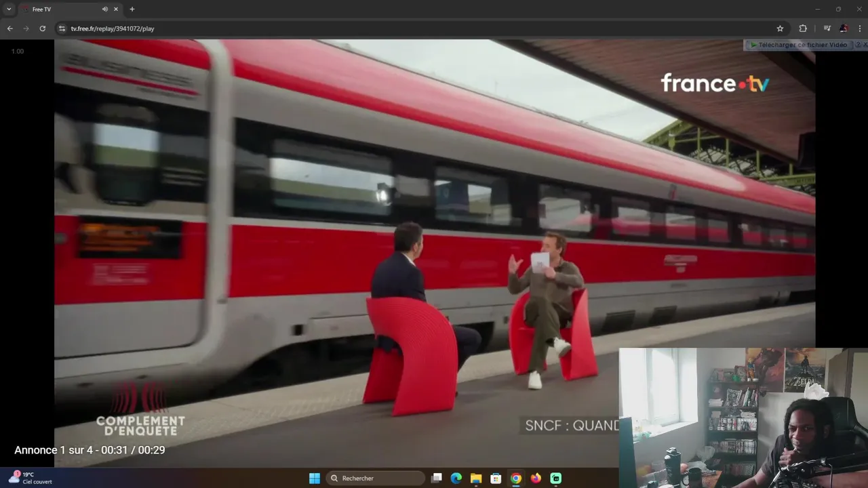Open File Explorer from the taskbar

(x=476, y=479)
